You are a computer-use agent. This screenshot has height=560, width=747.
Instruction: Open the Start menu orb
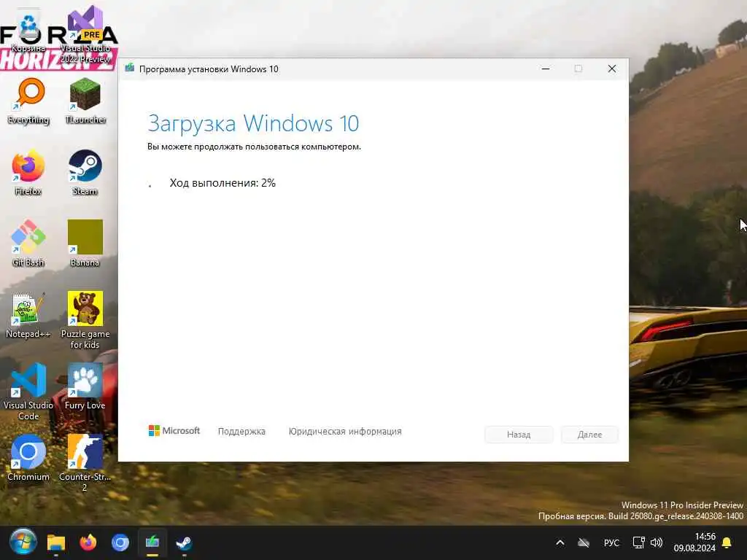pos(23,542)
